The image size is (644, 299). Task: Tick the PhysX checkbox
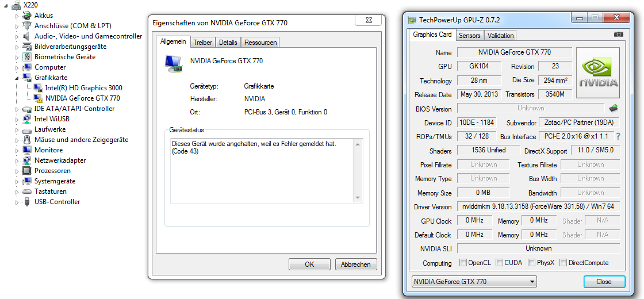coord(531,262)
